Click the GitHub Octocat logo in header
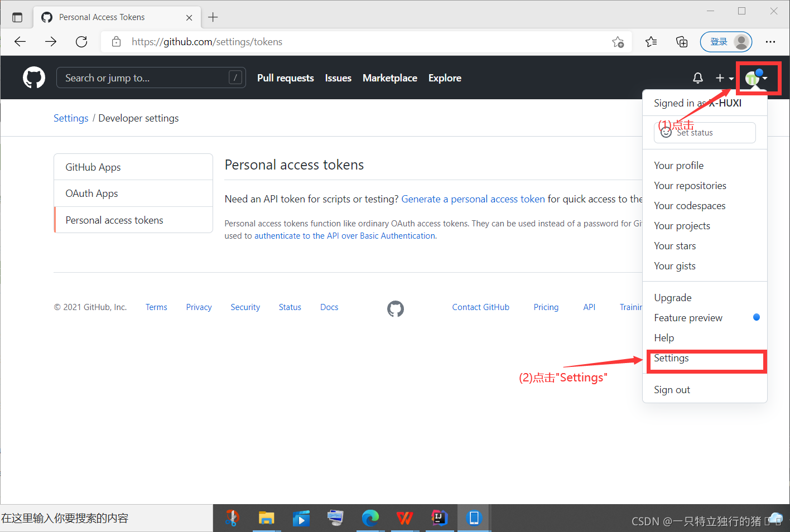 [34, 78]
